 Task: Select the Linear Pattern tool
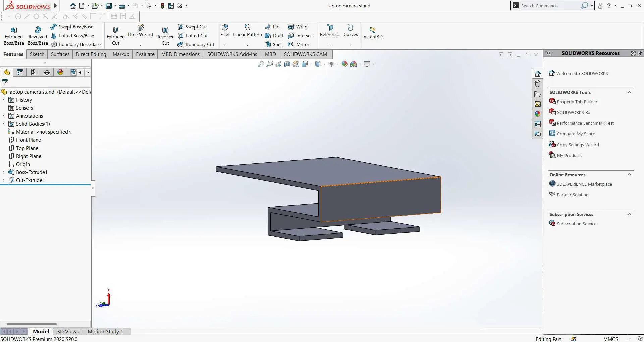pos(247,31)
